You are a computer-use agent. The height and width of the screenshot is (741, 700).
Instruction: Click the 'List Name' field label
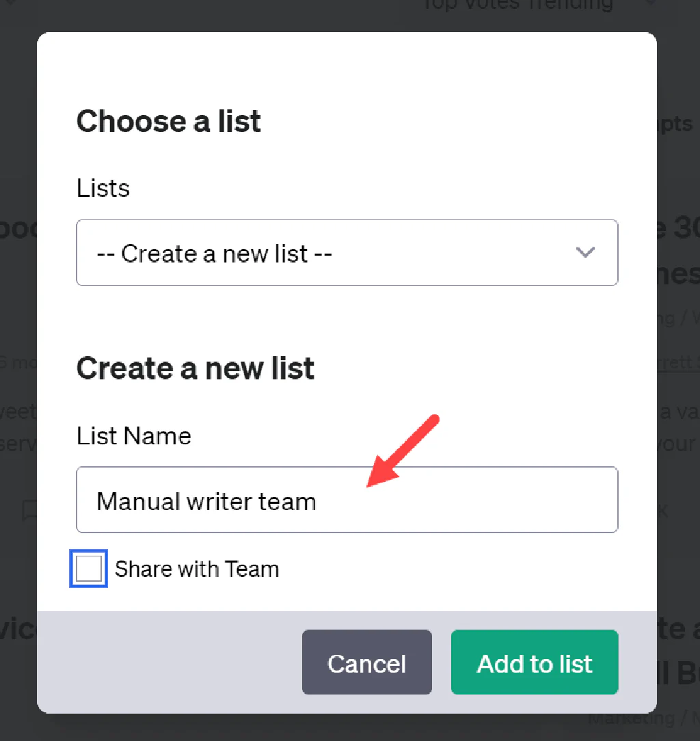[x=134, y=435]
